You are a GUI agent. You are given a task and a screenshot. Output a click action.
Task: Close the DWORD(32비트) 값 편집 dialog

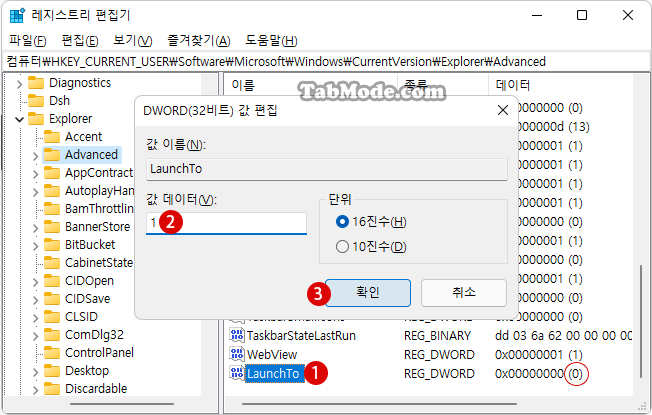coord(503,110)
